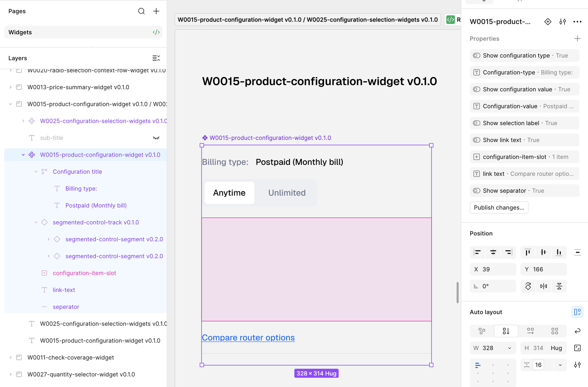Click resize-to-fit icon beside height
Screen dimensions: 588x387
click(x=578, y=348)
